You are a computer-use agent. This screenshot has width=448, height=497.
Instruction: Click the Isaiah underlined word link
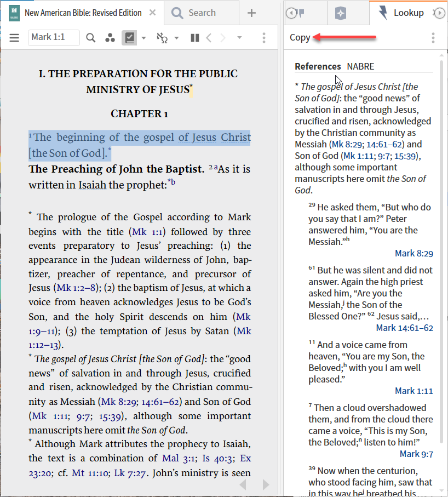92,185
